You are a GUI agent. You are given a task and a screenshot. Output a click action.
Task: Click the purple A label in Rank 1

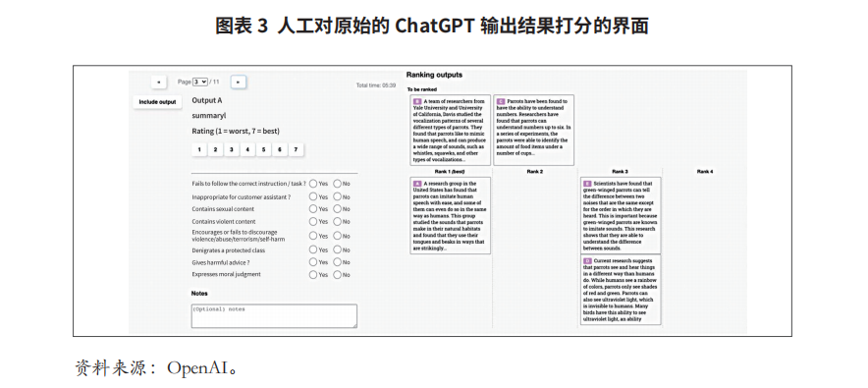(x=417, y=184)
